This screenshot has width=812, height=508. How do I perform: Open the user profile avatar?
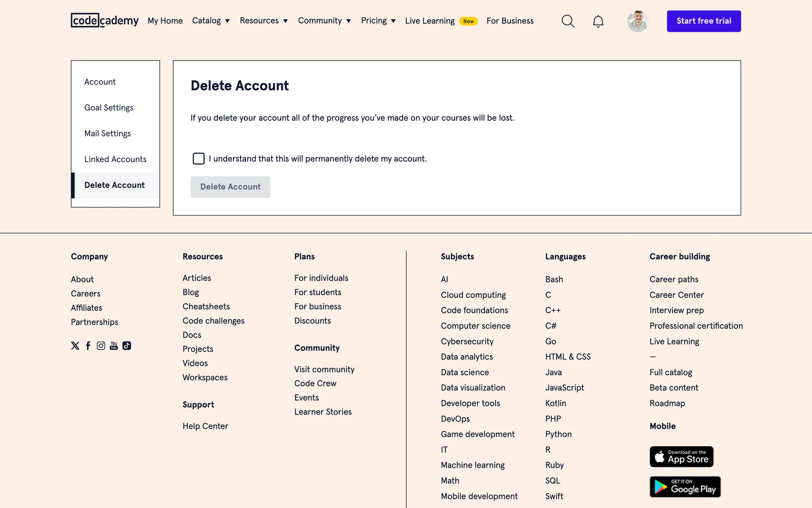click(637, 21)
